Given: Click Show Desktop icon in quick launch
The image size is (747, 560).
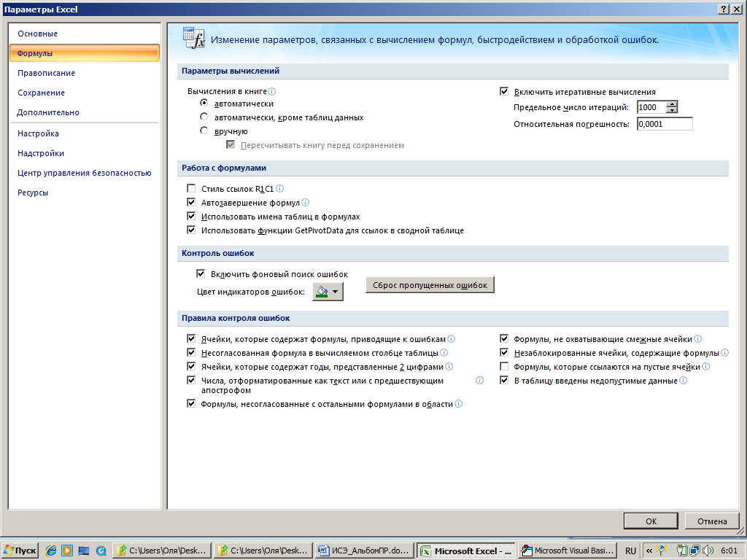Looking at the screenshot, I should click(x=84, y=551).
